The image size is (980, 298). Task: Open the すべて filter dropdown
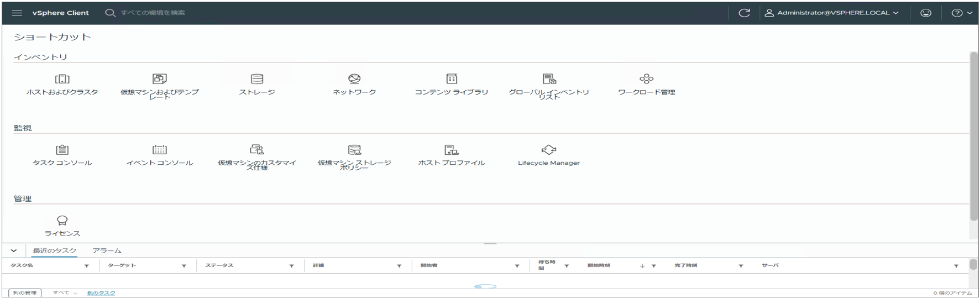pyautogui.click(x=65, y=293)
